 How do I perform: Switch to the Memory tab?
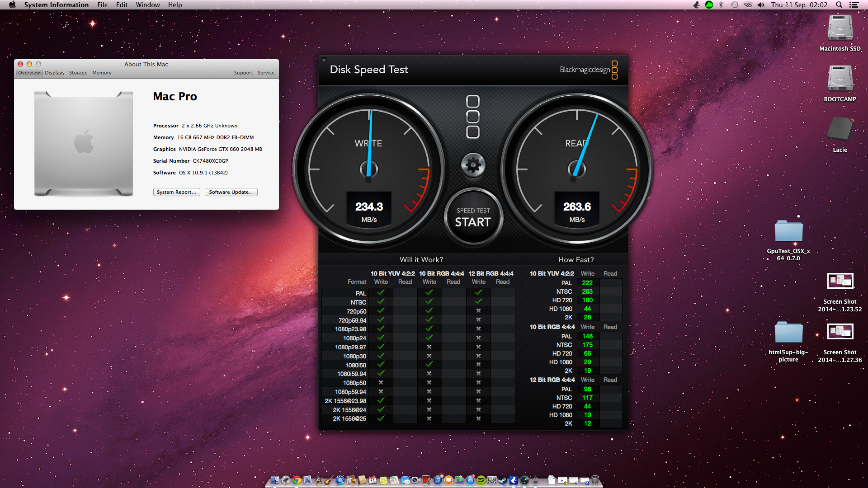point(102,73)
